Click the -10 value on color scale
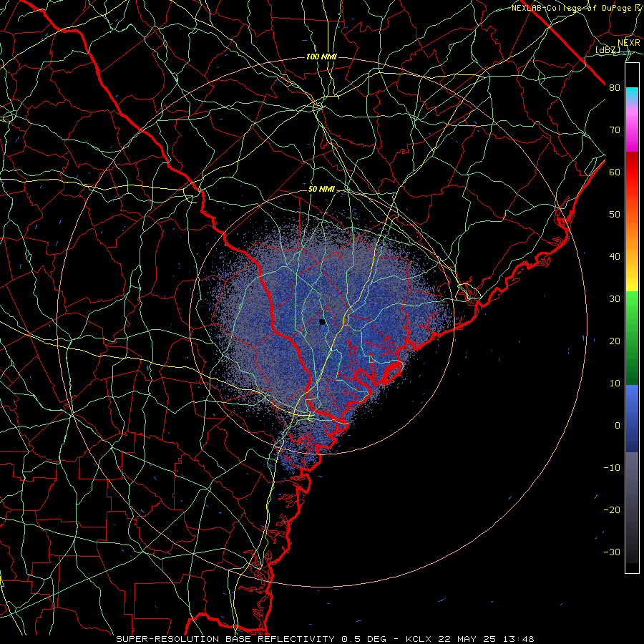644x644 pixels. click(x=612, y=468)
